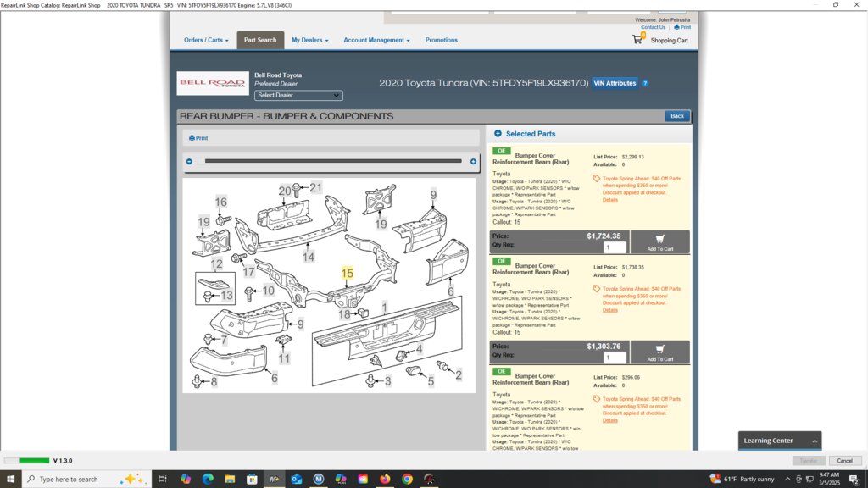Click the Print link near Contact Us
This screenshot has width=868, height=488.
(682, 27)
